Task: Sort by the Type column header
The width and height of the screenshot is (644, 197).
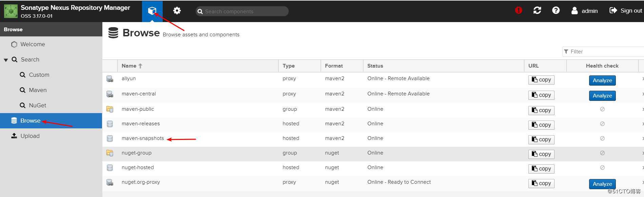Action: pyautogui.click(x=300, y=66)
